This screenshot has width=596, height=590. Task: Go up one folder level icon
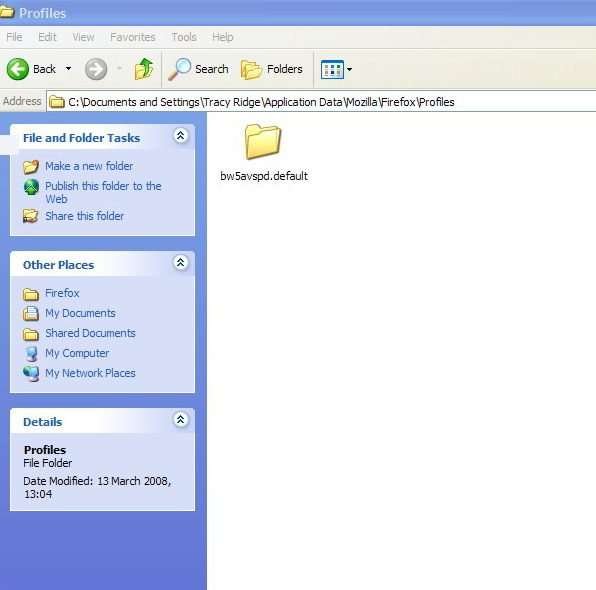[x=144, y=69]
